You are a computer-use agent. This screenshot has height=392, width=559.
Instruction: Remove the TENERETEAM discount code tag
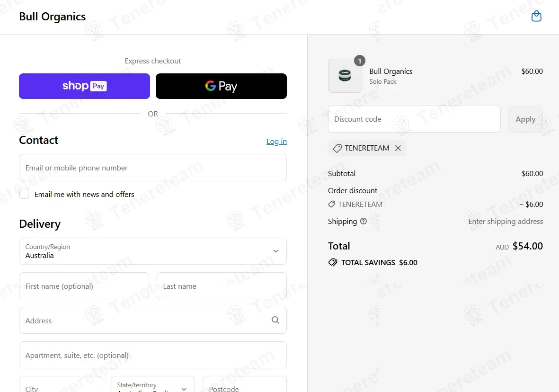398,148
